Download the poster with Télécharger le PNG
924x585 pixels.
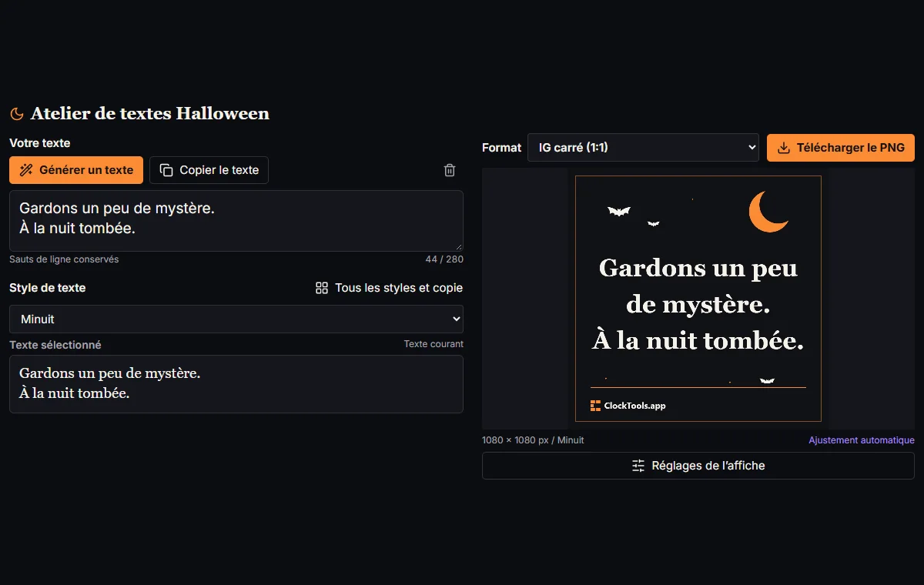pos(841,148)
